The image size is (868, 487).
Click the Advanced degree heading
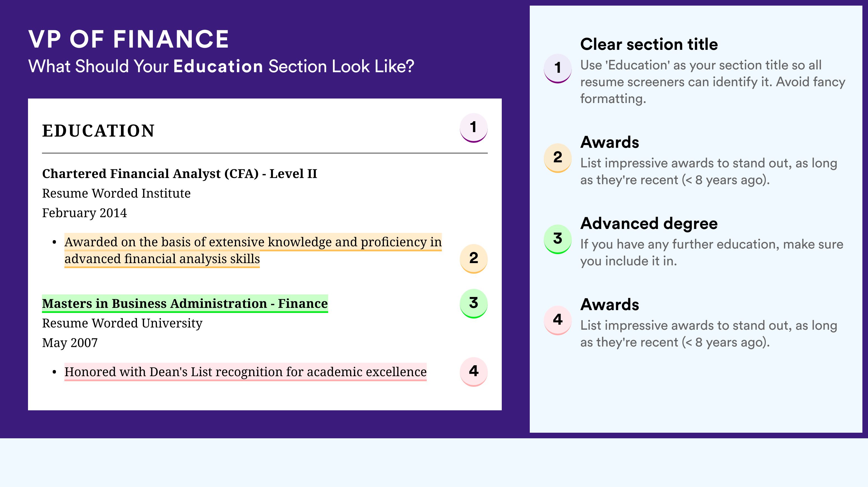coord(649,223)
